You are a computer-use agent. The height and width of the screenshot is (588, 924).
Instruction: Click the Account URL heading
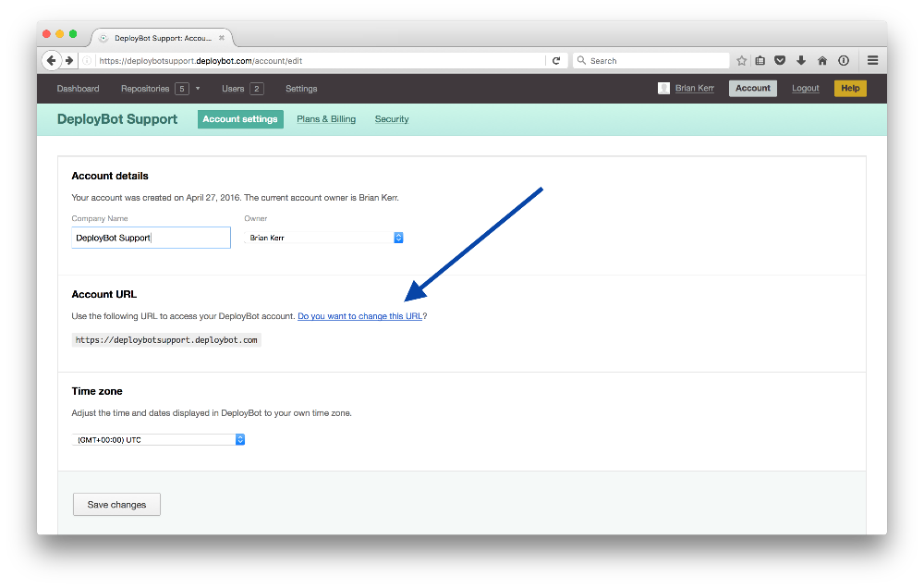[103, 294]
